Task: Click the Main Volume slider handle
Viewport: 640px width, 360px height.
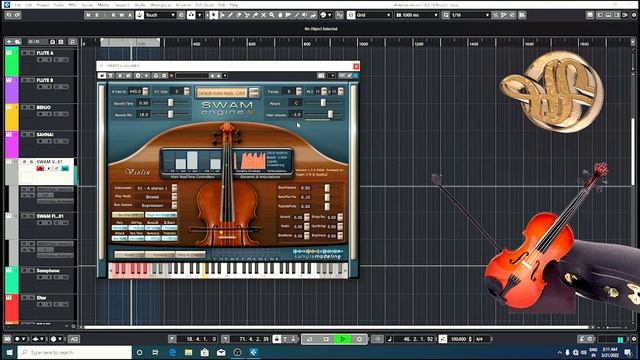Action: [330, 115]
